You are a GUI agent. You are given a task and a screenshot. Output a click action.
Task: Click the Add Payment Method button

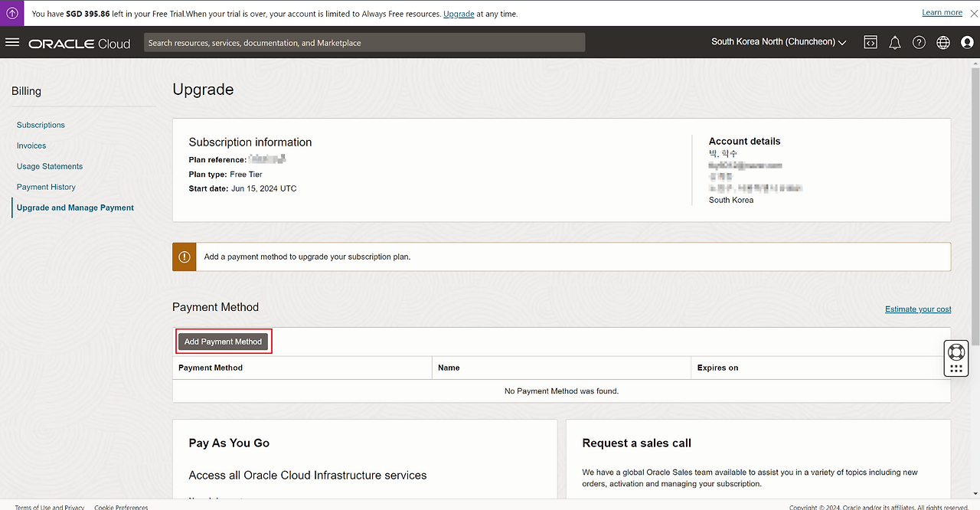point(223,342)
